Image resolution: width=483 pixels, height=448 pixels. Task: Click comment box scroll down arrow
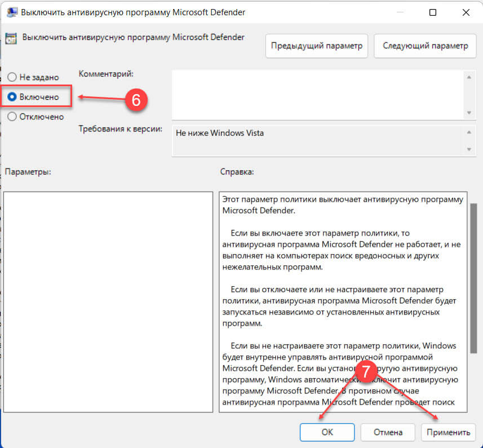pos(469,113)
